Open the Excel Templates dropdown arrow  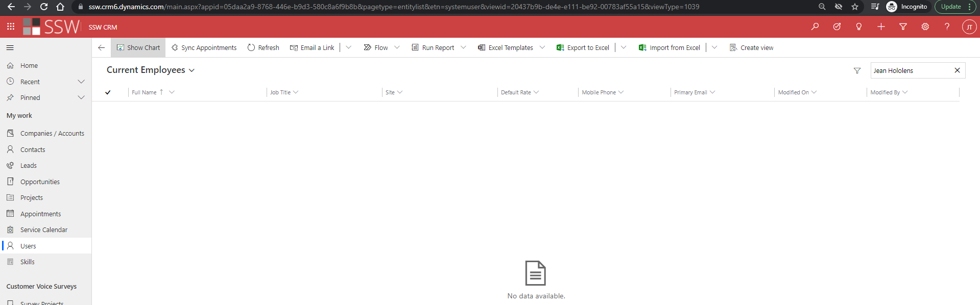pos(542,47)
